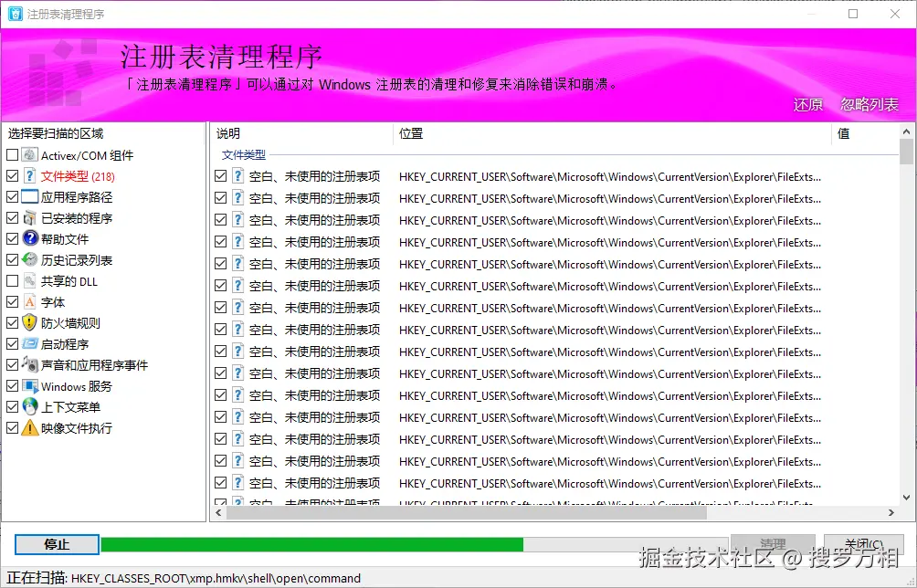Click the vertical scrollbar down arrow

906,498
